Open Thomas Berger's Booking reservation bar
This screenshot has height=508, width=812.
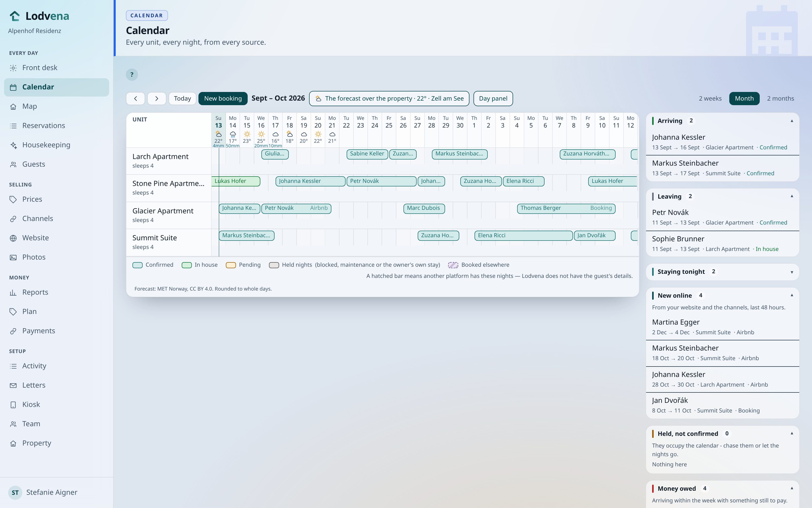pos(566,209)
